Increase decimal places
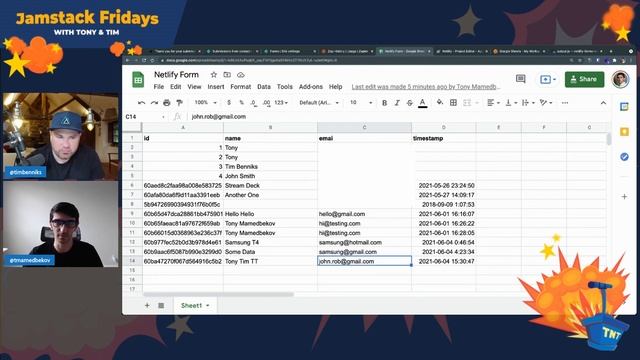The image size is (640, 360). point(266,103)
